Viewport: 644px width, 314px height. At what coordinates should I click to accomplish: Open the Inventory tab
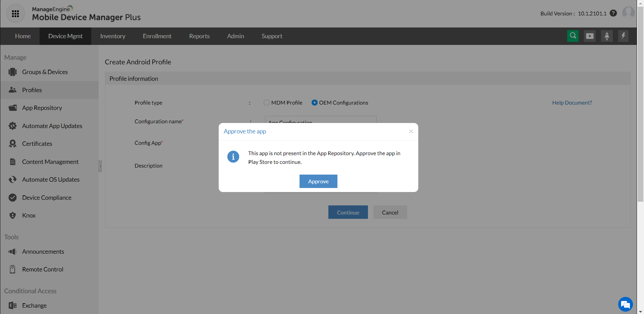[113, 36]
